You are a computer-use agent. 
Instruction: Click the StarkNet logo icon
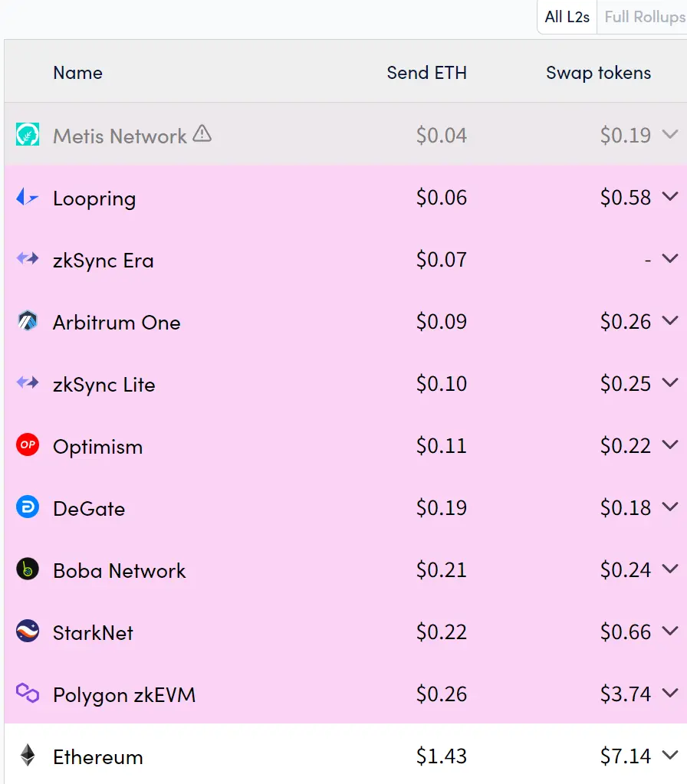click(x=28, y=631)
